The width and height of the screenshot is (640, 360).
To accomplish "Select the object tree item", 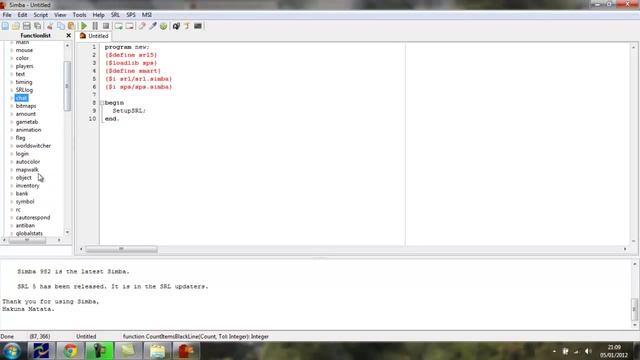I will [x=23, y=178].
